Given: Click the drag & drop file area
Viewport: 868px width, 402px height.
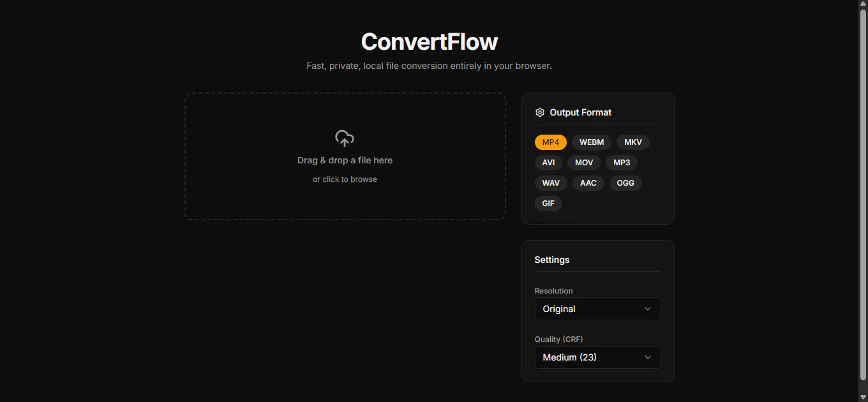Looking at the screenshot, I should pyautogui.click(x=345, y=156).
